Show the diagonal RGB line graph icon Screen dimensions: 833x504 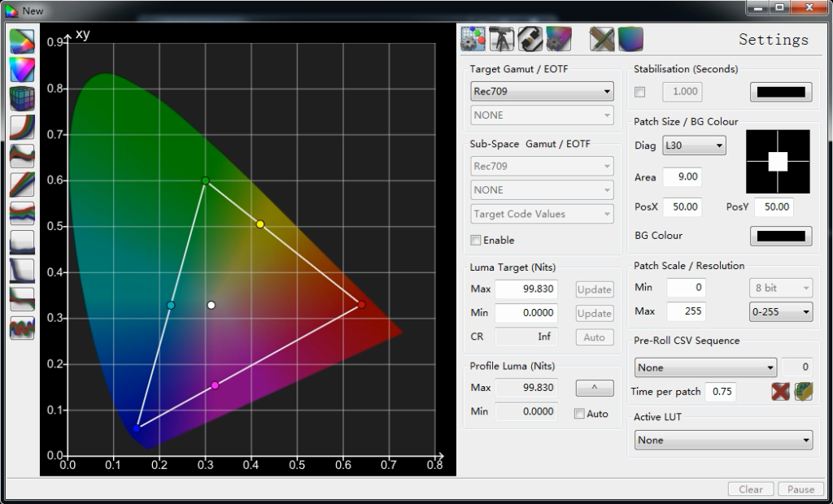pyautogui.click(x=22, y=184)
